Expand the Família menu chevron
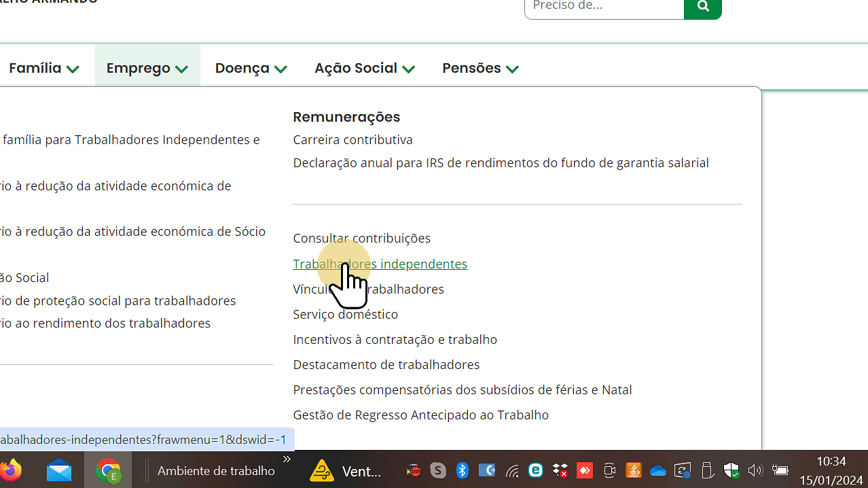This screenshot has height=488, width=868. point(73,69)
